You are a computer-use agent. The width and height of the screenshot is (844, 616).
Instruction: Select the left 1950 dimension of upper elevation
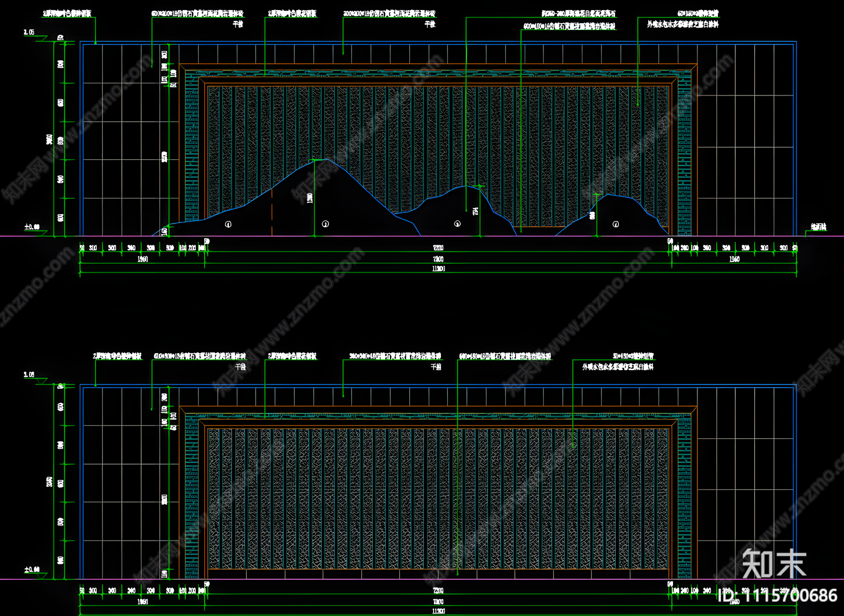[x=142, y=259]
